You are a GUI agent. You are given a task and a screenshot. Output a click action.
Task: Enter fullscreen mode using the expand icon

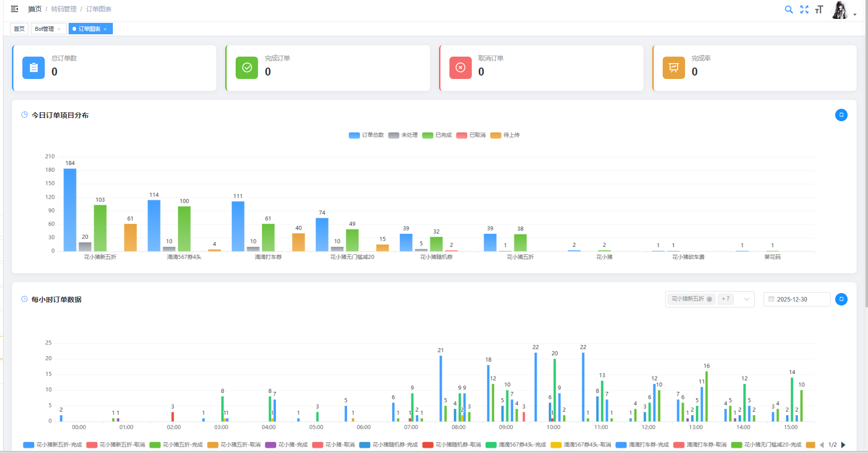coord(804,9)
